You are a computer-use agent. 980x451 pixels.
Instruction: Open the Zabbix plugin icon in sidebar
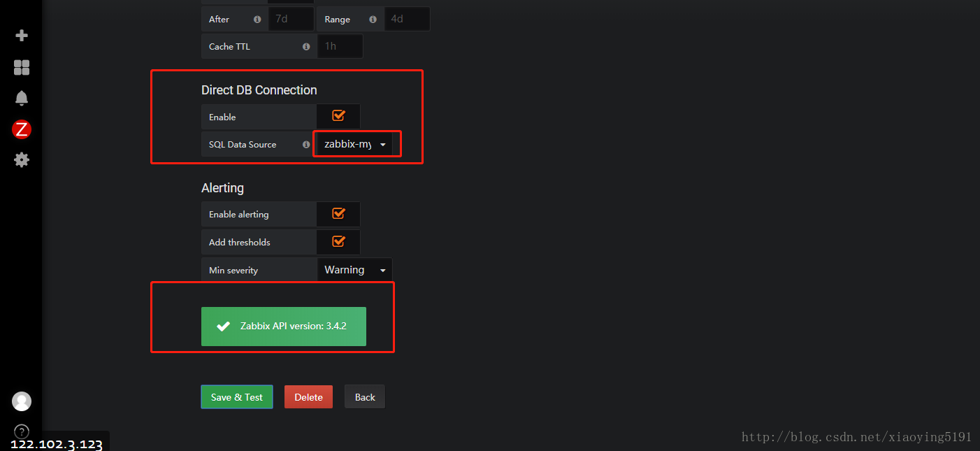(22, 129)
